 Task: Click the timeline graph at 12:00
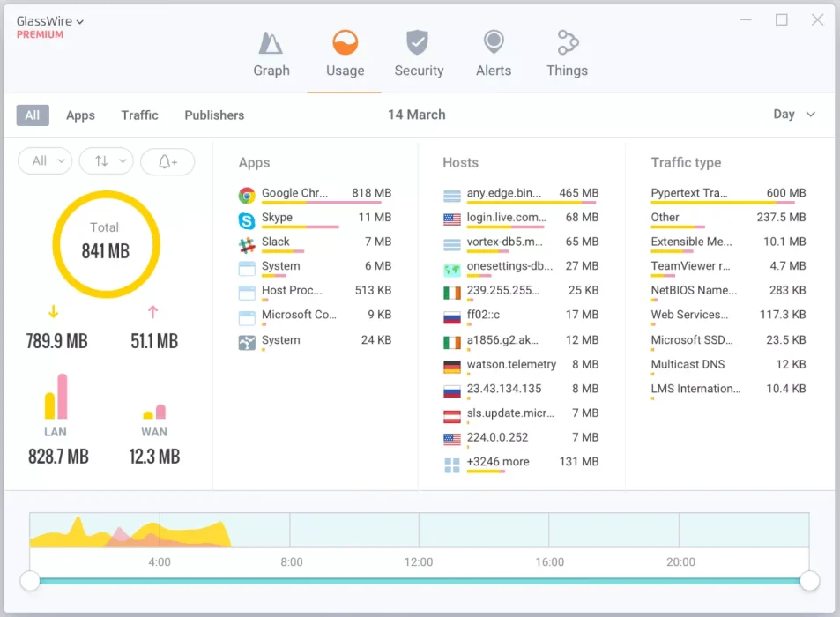[x=419, y=530]
